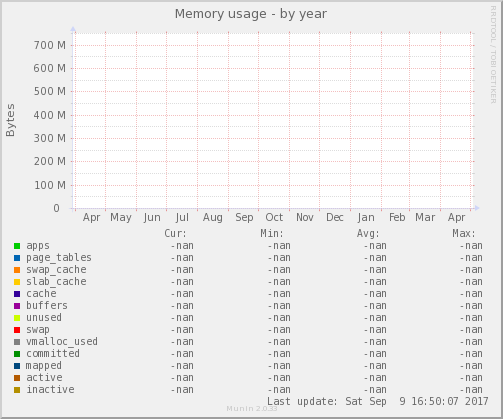Click the Cur value in buffers row

182,306
